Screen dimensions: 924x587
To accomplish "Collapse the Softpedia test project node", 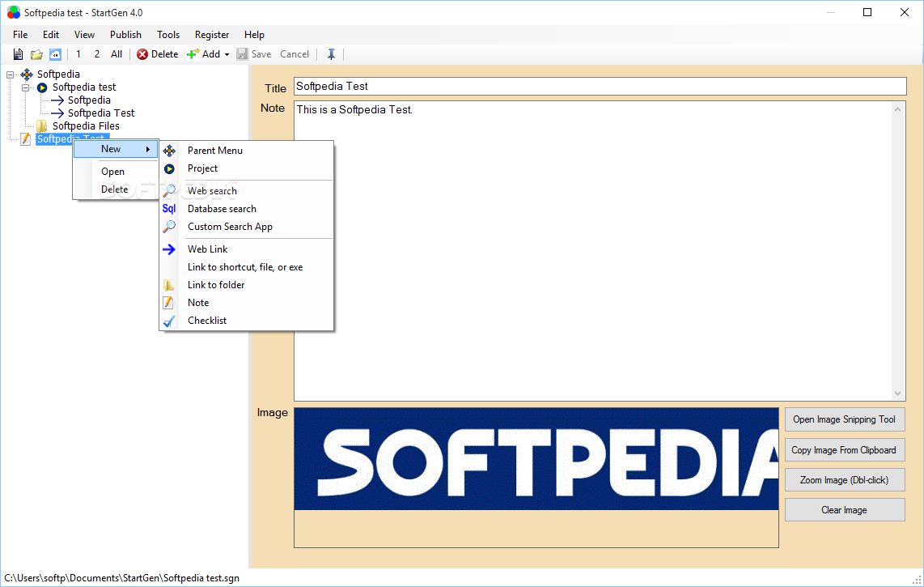I will (x=25, y=88).
